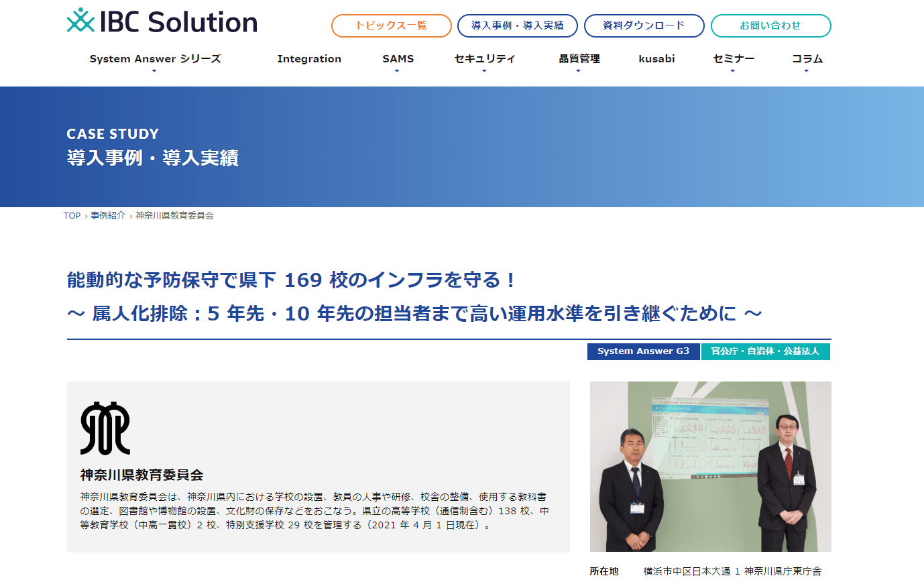Viewport: 924px width, 584px height.
Task: Click the トピックス一覧 button
Action: [392, 25]
